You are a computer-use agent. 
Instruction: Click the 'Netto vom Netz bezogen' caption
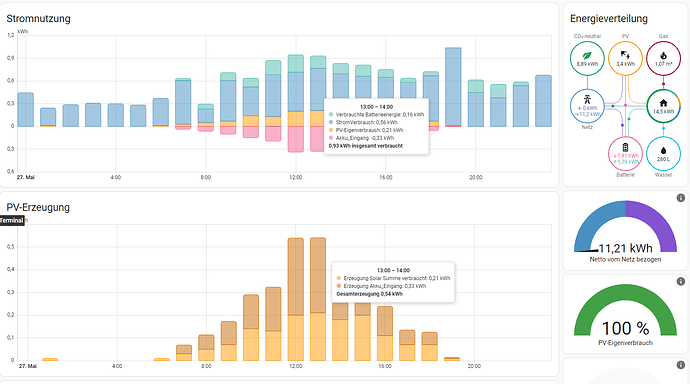[x=625, y=260]
